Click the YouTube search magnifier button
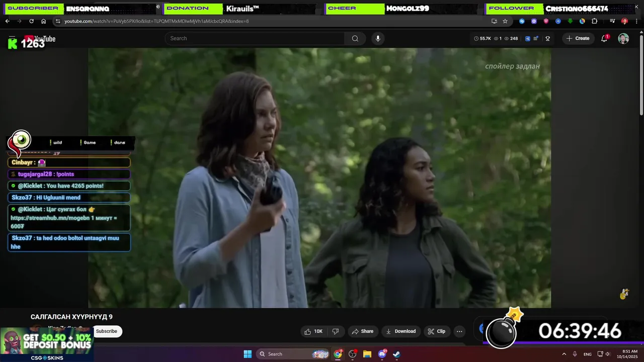The height and width of the screenshot is (362, 644). [x=355, y=38]
